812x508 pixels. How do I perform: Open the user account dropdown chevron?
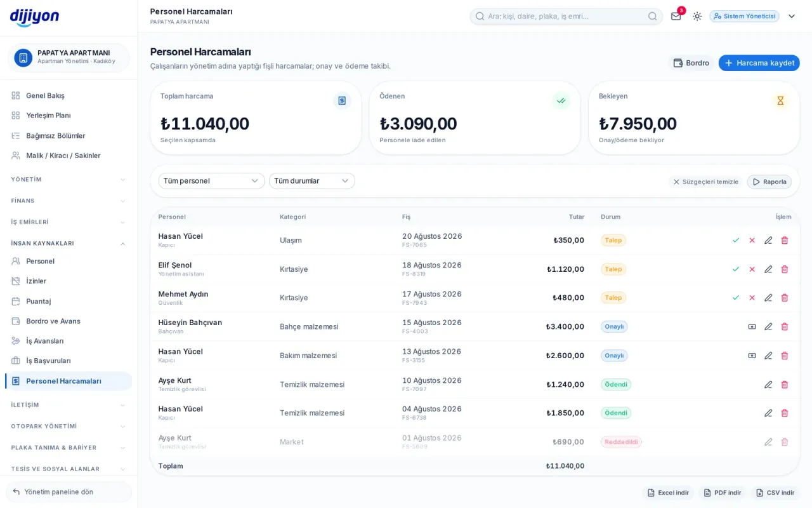click(792, 16)
